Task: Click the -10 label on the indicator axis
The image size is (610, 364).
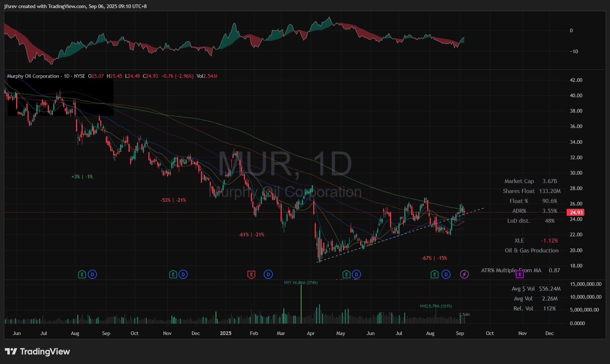Action: (x=574, y=51)
